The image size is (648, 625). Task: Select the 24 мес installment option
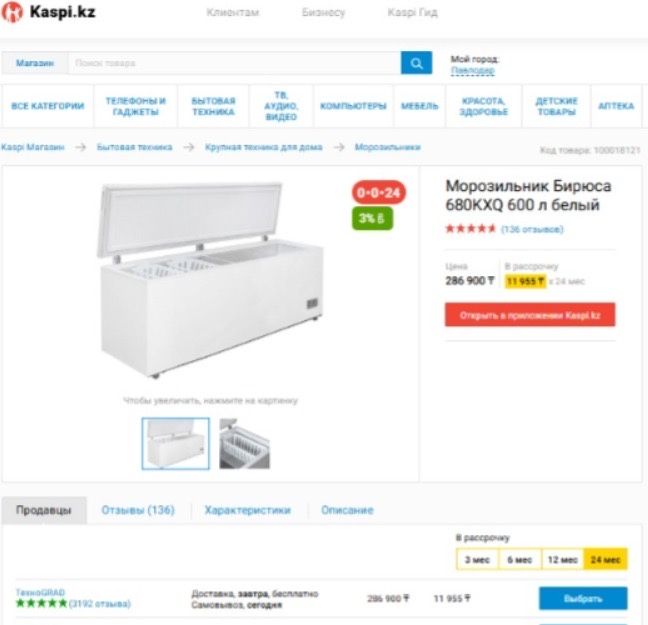point(605,560)
